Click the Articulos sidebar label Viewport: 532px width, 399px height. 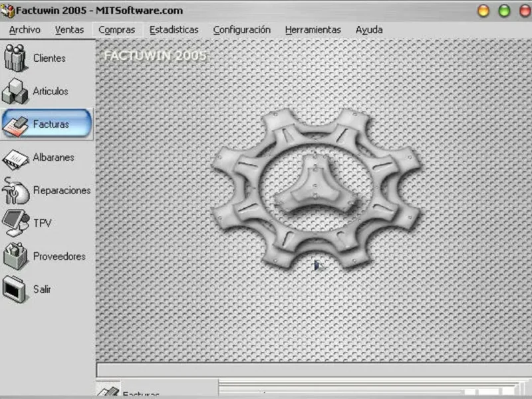click(51, 91)
